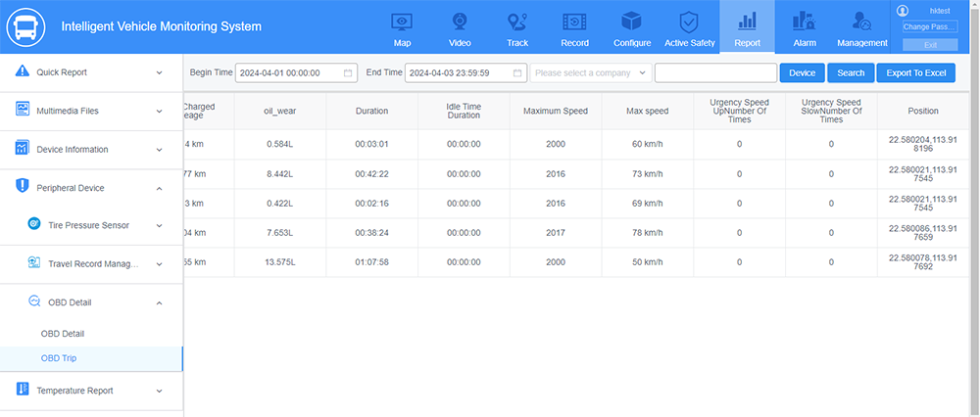The image size is (980, 417).
Task: Click the Quick Report warning icon
Action: [x=23, y=70]
